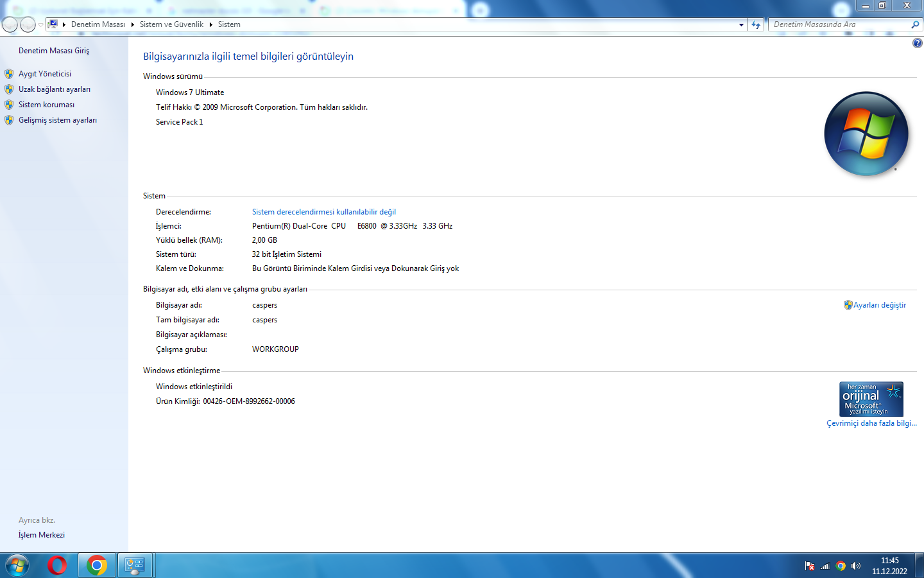Viewport: 924px width, 578px height.
Task: Refresh the page with the refresh button
Action: coord(756,24)
